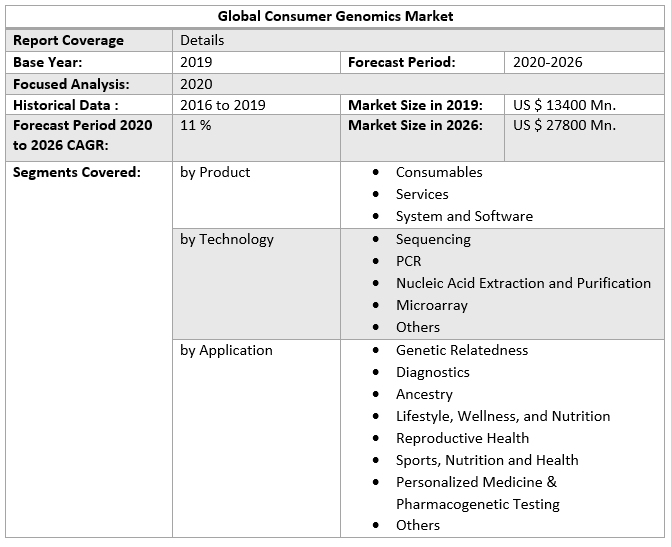Viewport: 671px width, 547px height.
Task: Select the Report Coverage header cell
Action: coord(69,40)
